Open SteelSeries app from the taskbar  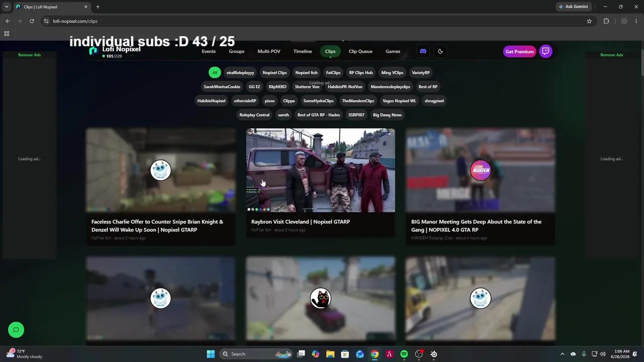(x=434, y=354)
